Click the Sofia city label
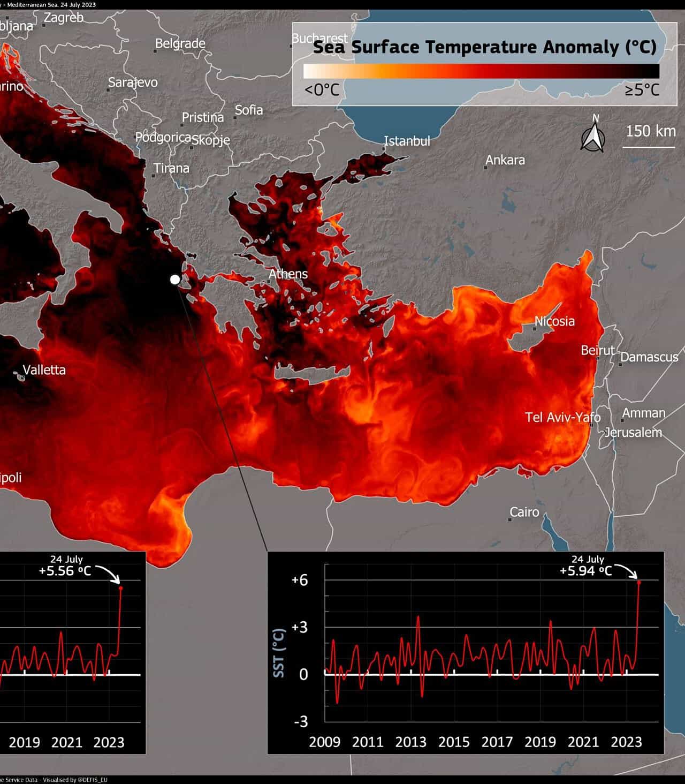Image resolution: width=685 pixels, height=784 pixels. point(249,110)
